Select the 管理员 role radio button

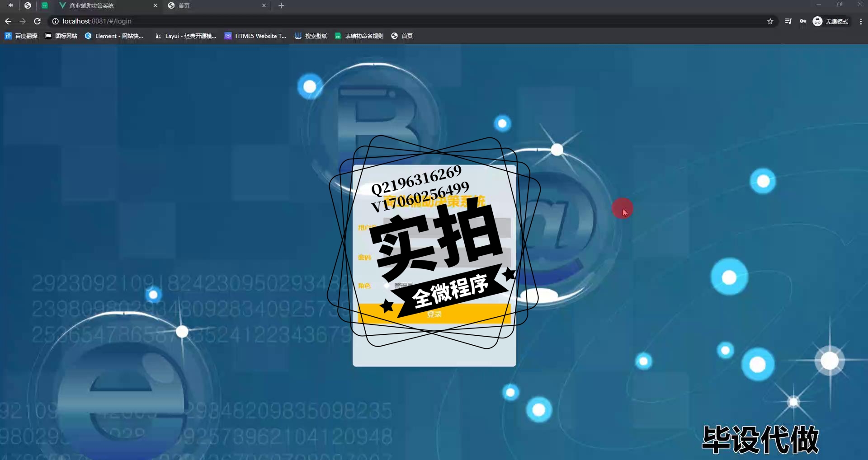[387, 286]
